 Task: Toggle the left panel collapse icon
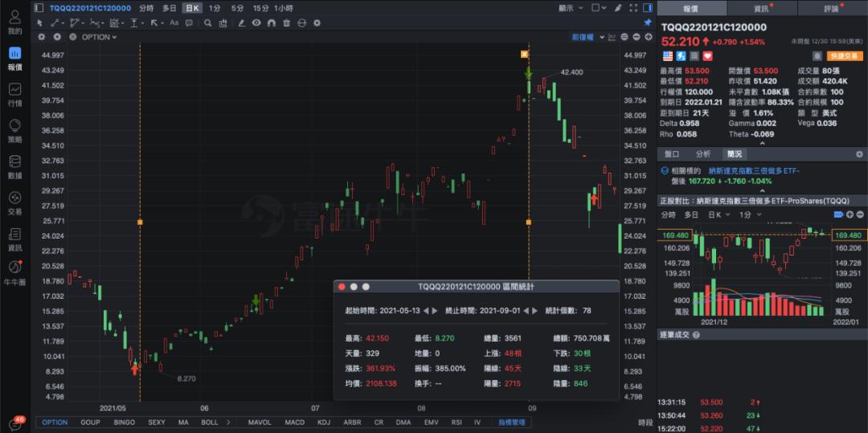tap(38, 8)
